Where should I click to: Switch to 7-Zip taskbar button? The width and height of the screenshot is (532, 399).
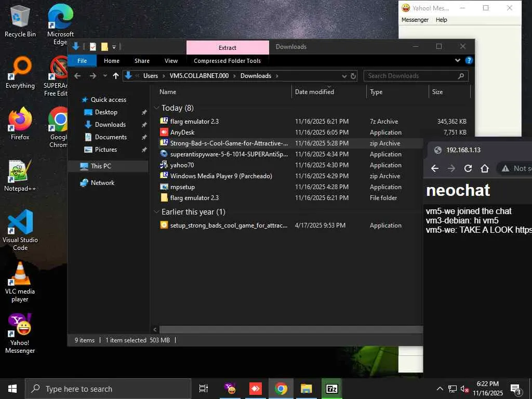(x=331, y=389)
